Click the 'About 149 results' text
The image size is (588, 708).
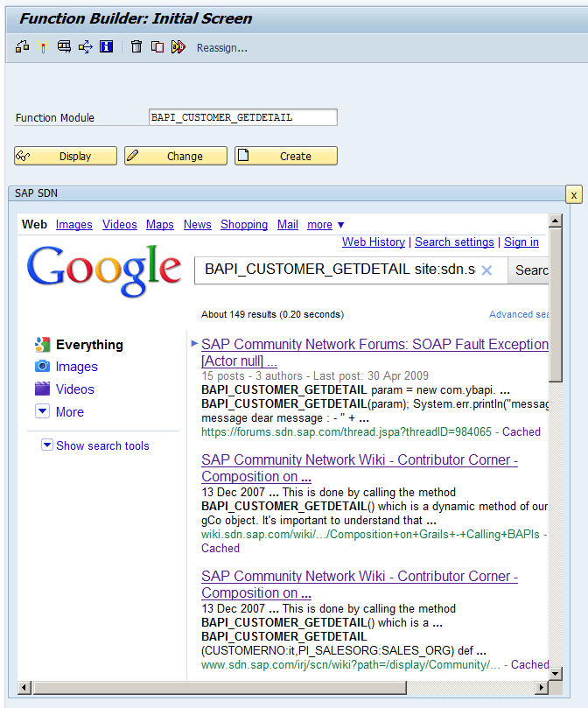272,314
